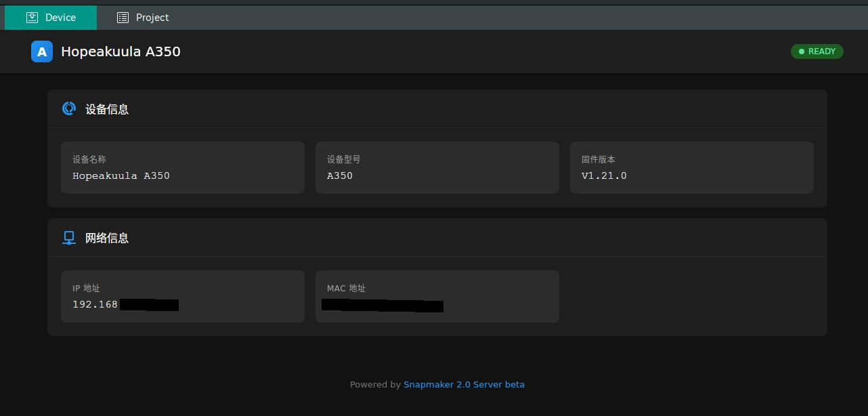
Task: Click the READY status badge
Action: [817, 51]
